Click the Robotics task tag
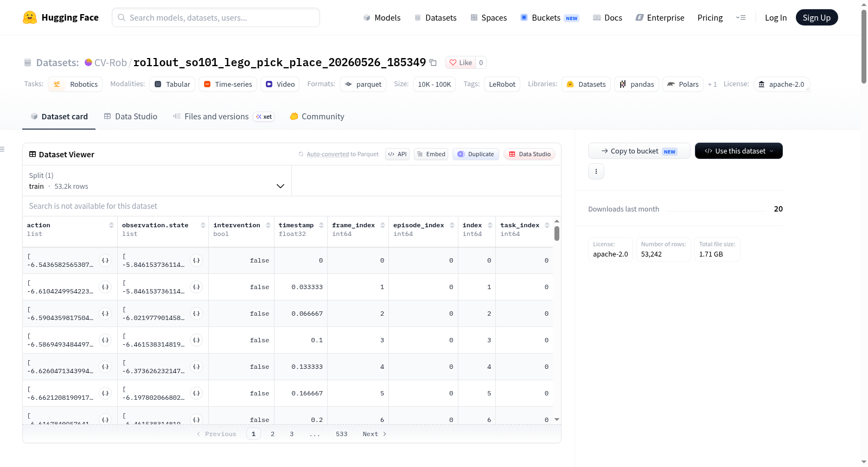This screenshot has height=467, width=868. [x=75, y=84]
